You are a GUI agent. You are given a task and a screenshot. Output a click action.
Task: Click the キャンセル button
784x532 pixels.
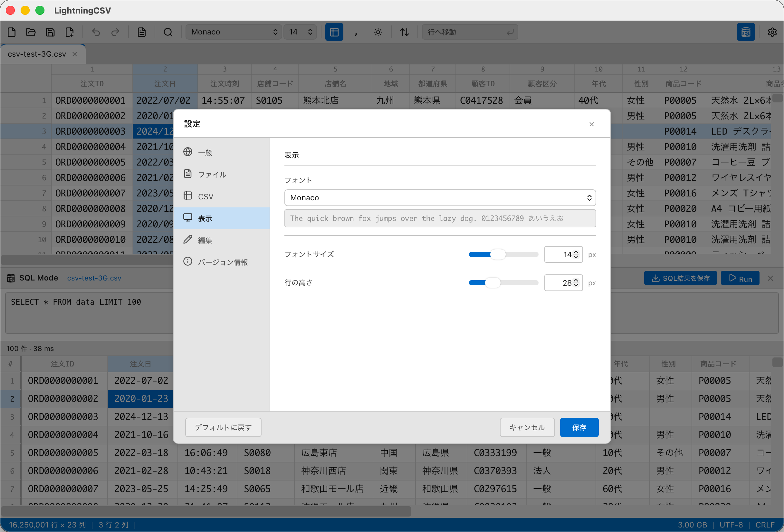tap(527, 427)
